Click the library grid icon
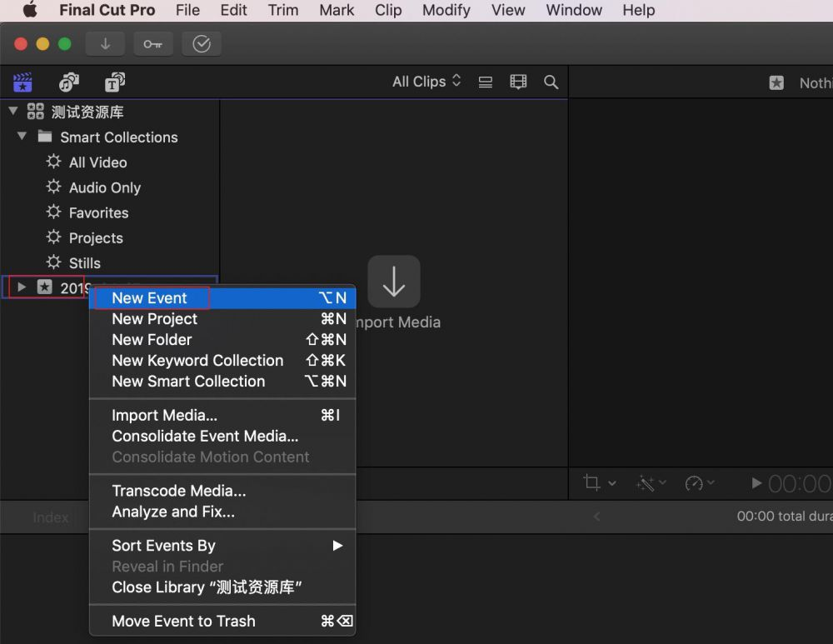The width and height of the screenshot is (833, 644). coord(36,111)
